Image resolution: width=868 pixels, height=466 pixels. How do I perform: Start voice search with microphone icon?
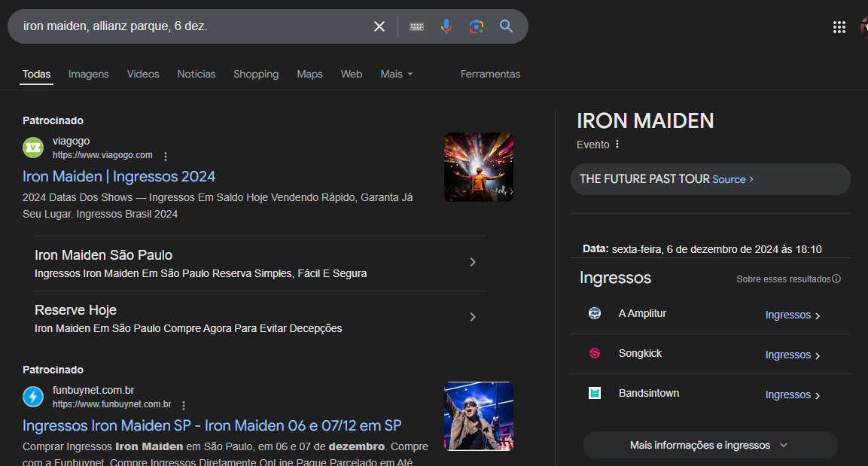tap(446, 26)
